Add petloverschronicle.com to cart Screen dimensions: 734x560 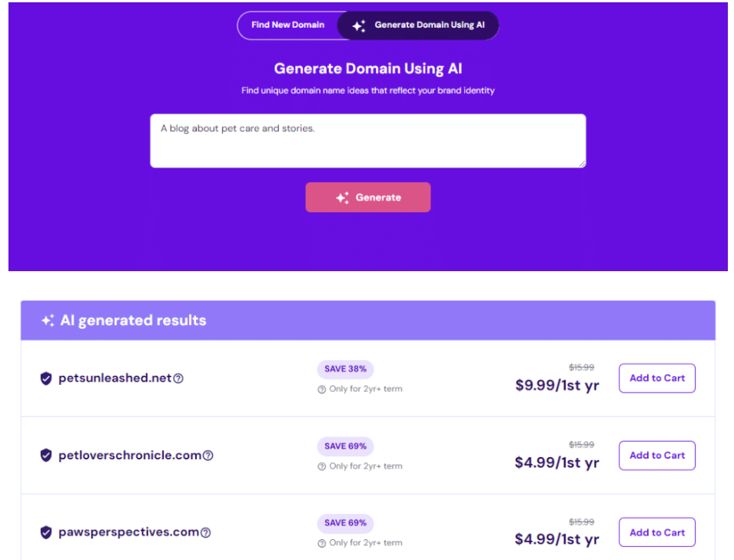tap(656, 456)
